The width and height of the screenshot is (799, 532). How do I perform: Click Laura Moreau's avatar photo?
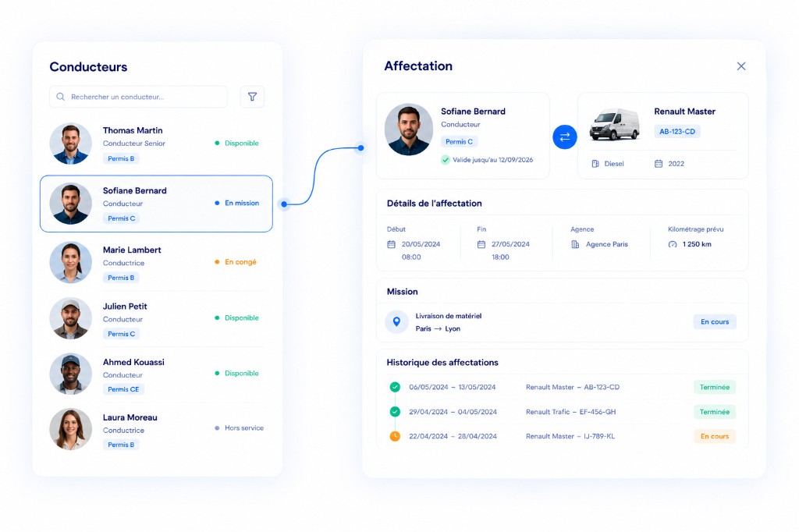point(71,429)
